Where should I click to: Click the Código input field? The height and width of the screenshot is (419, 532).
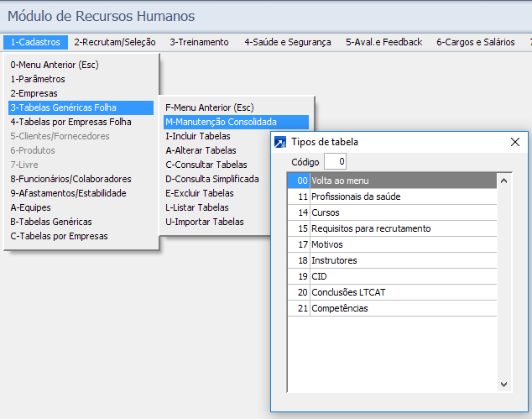coord(335,161)
